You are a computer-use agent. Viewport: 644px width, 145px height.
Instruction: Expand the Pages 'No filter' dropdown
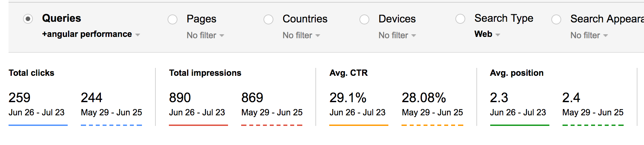point(205,35)
